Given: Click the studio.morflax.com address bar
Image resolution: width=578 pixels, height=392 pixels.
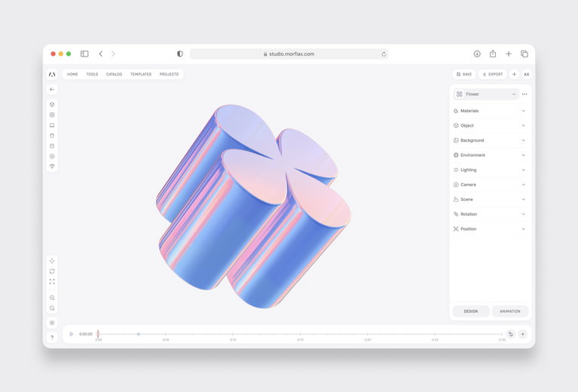Looking at the screenshot, I should click(x=289, y=54).
